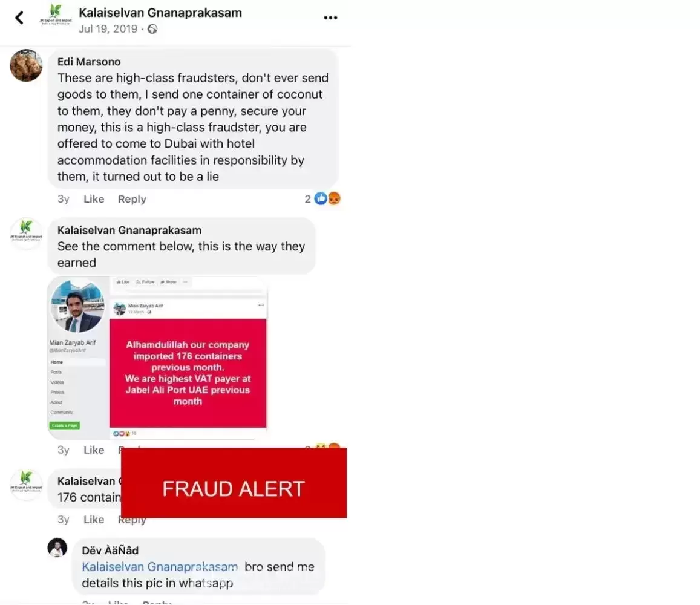
Task: Open Dëv ÀäÑâd's avatar
Action: click(57, 548)
